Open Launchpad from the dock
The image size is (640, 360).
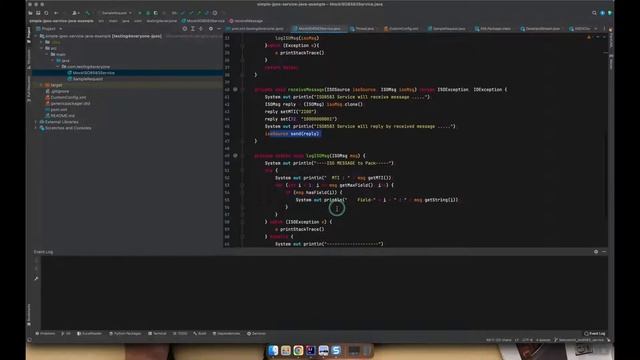286,350
